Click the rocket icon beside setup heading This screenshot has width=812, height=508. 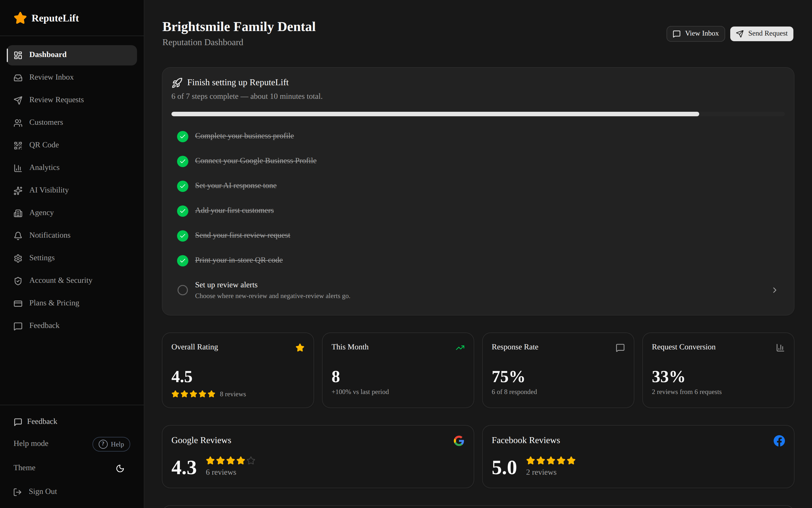(x=177, y=83)
